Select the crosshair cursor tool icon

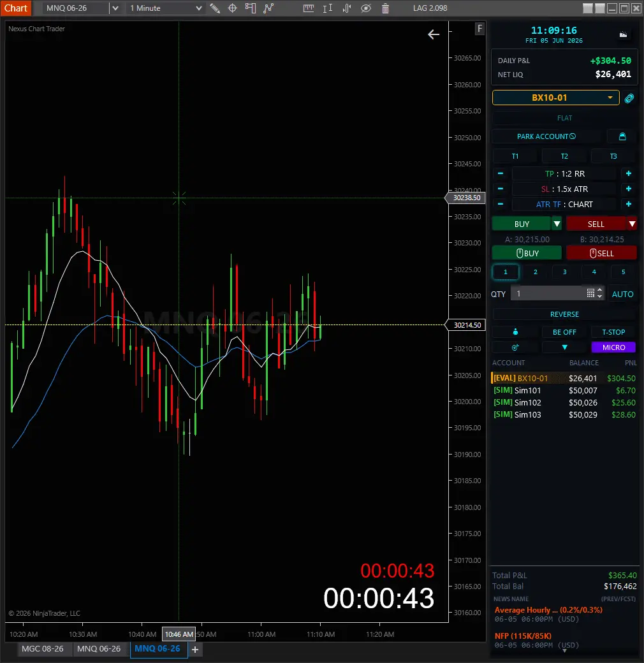(232, 8)
